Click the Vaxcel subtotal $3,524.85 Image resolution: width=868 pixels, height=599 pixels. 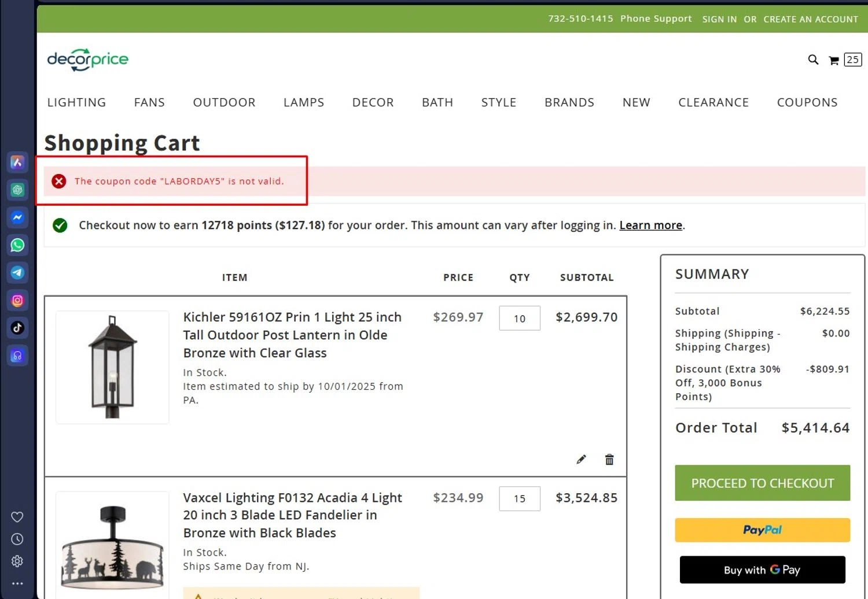pyautogui.click(x=586, y=498)
